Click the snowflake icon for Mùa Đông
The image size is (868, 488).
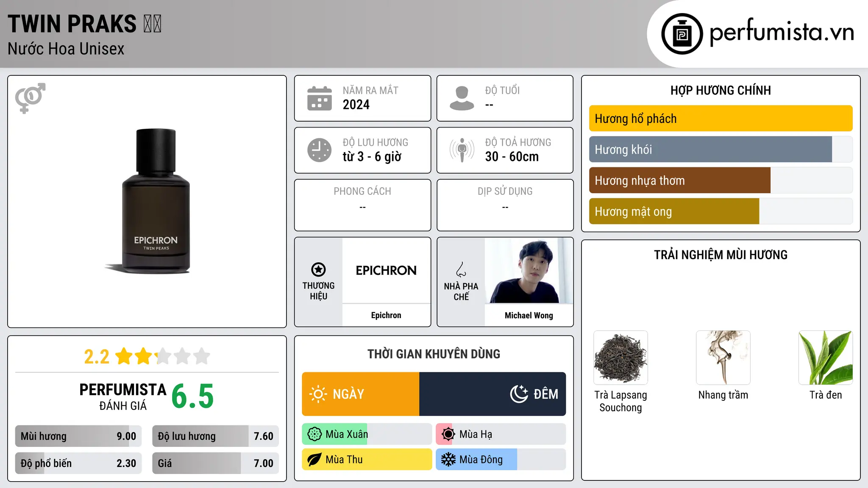[x=448, y=460]
